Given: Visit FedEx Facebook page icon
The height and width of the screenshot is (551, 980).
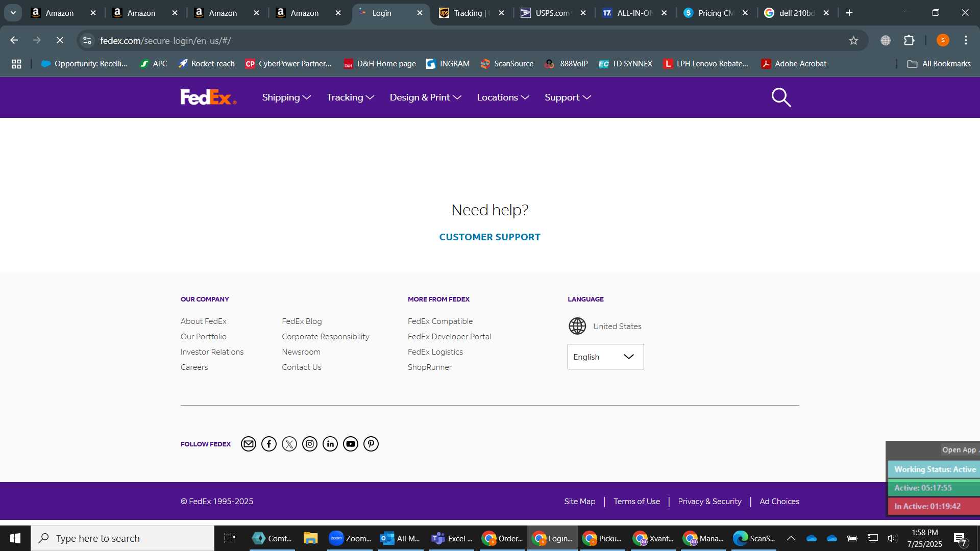Looking at the screenshot, I should (x=269, y=444).
